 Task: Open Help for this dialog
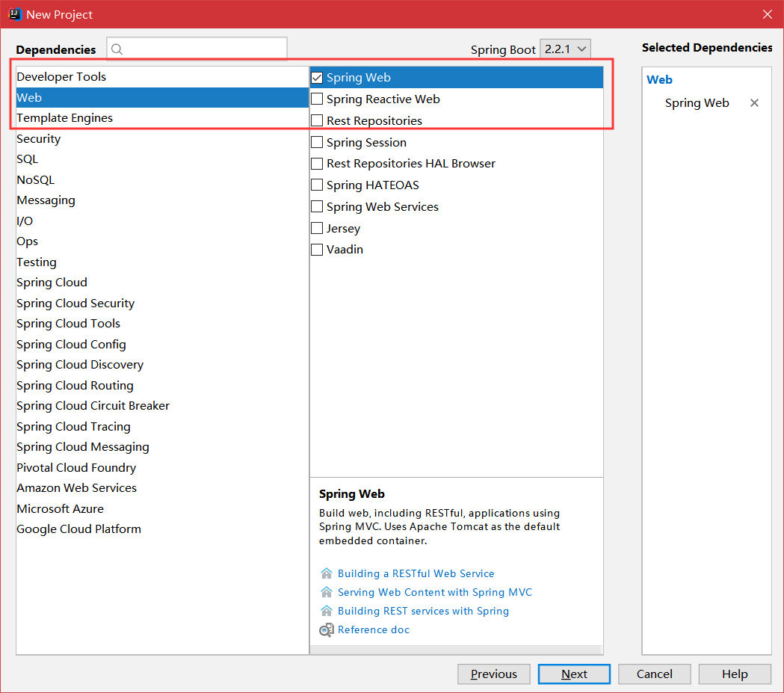pyautogui.click(x=735, y=674)
